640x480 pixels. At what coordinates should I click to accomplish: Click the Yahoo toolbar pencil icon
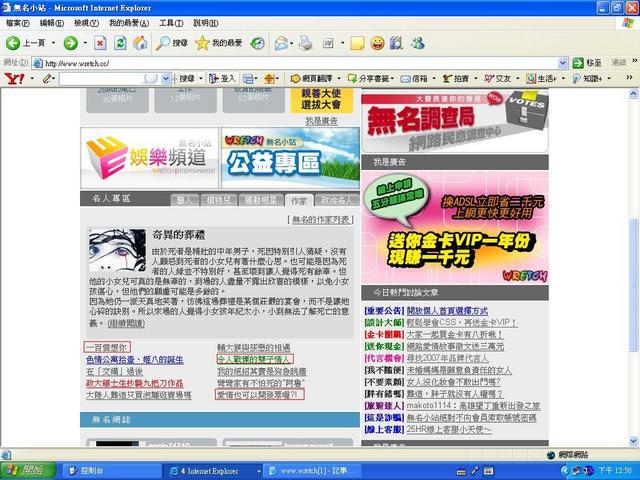coord(47,78)
